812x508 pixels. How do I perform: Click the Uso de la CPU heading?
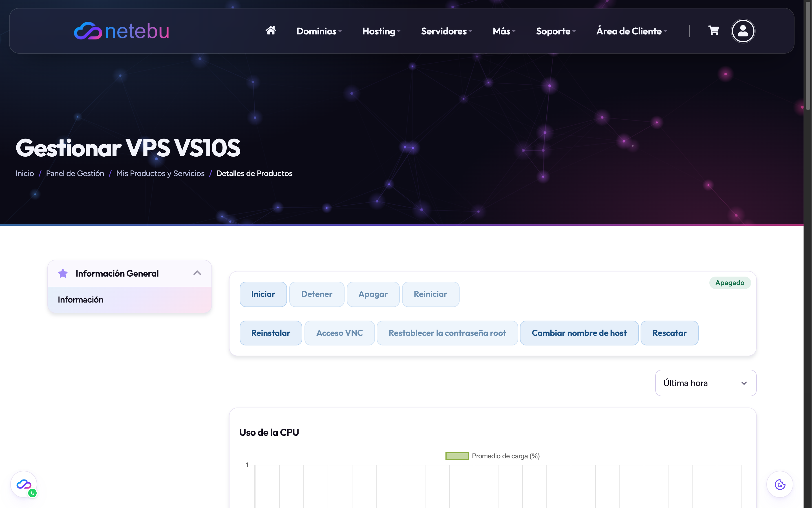269,432
